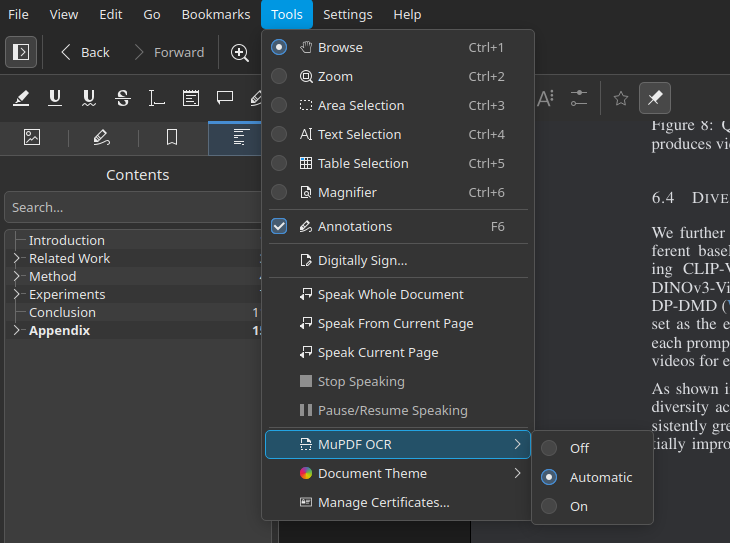Open annotation advanced settings sliders icon

coord(579,98)
